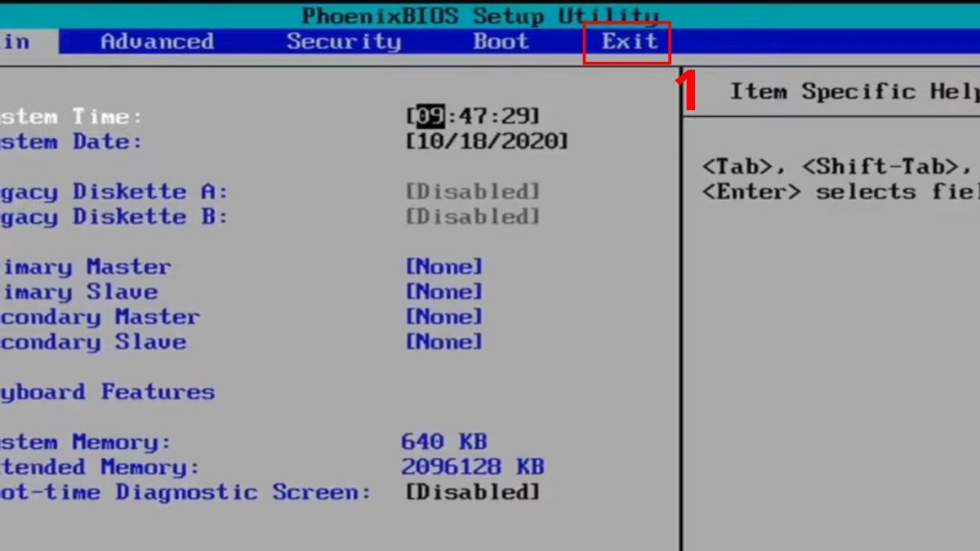Click the Item Specific Help heading
This screenshot has height=551, width=980.
pyautogui.click(x=854, y=92)
